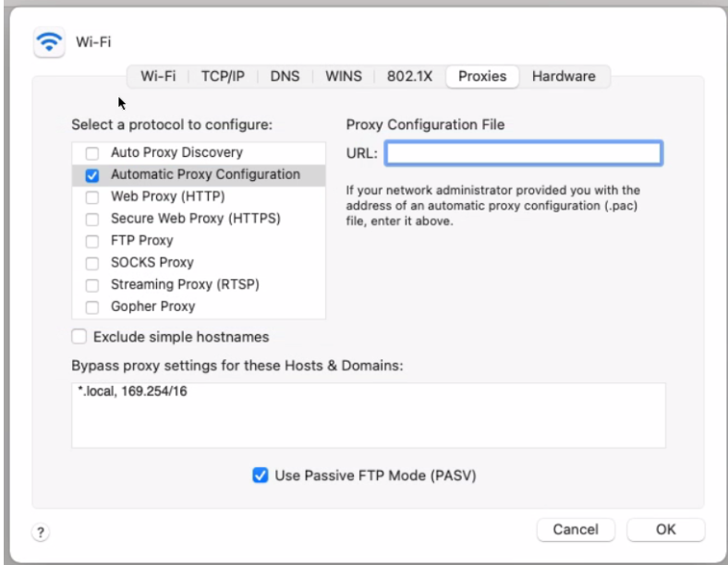Open the help question mark button
The image size is (728, 565).
pyautogui.click(x=41, y=532)
